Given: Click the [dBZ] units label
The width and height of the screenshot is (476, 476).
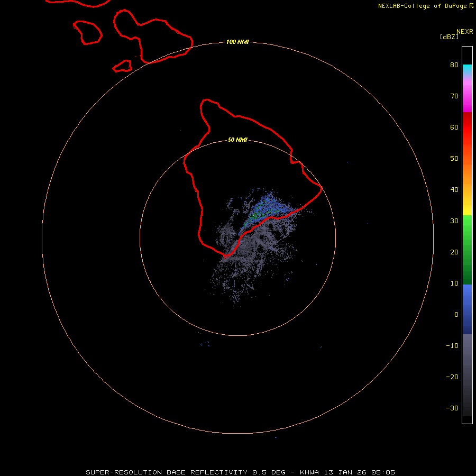Looking at the screenshot, I should point(449,37).
